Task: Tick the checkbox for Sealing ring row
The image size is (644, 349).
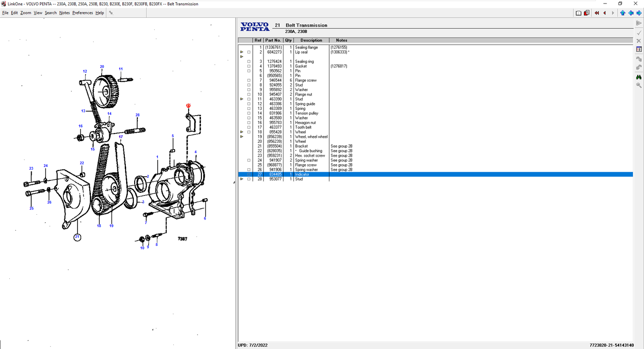Action: [x=249, y=62]
